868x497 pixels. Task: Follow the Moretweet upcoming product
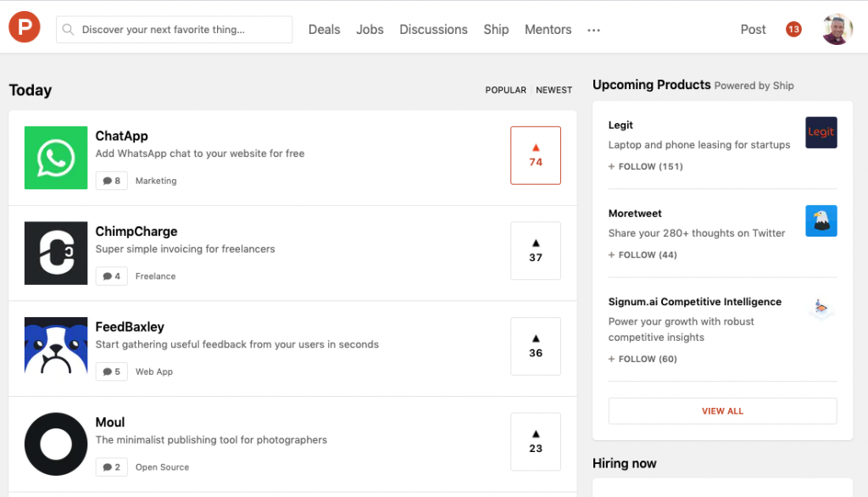[x=643, y=255]
